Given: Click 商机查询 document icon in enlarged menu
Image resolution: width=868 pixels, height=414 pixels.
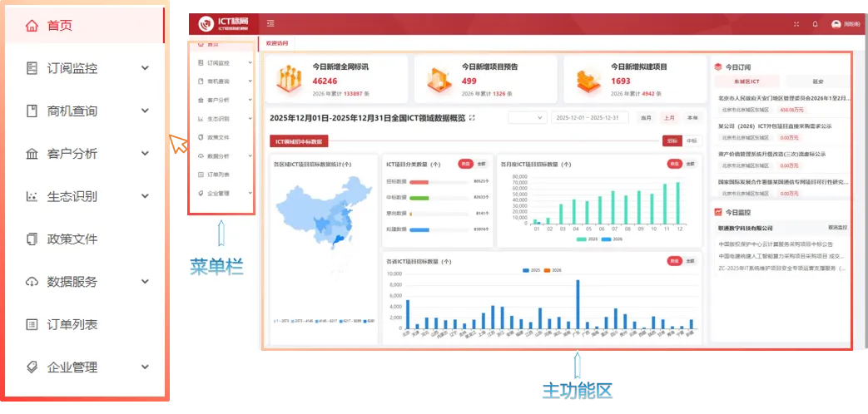Looking at the screenshot, I should (32, 111).
